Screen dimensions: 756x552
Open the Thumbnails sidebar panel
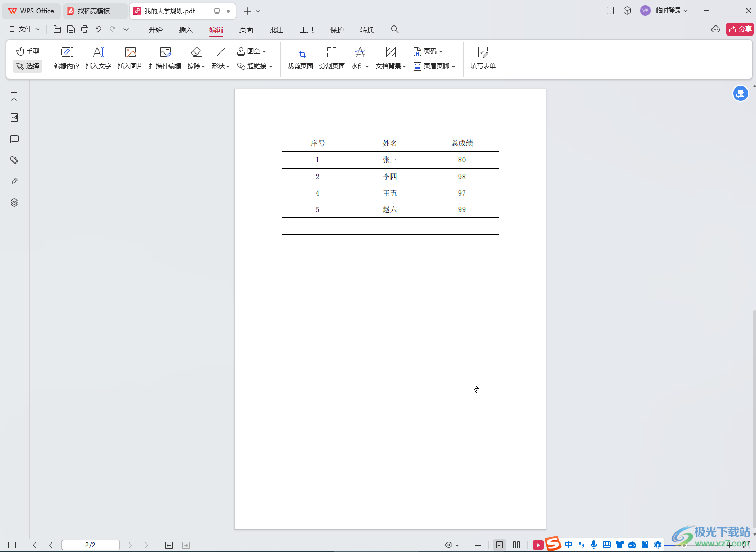(x=14, y=118)
